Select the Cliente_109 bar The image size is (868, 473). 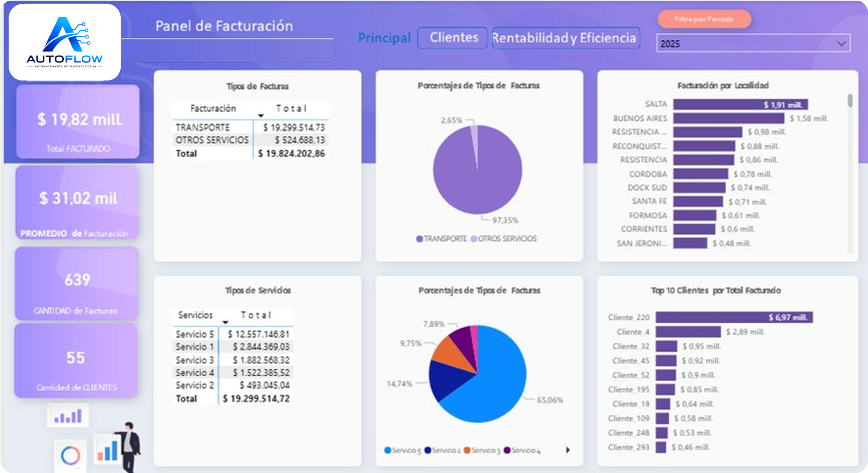(663, 419)
